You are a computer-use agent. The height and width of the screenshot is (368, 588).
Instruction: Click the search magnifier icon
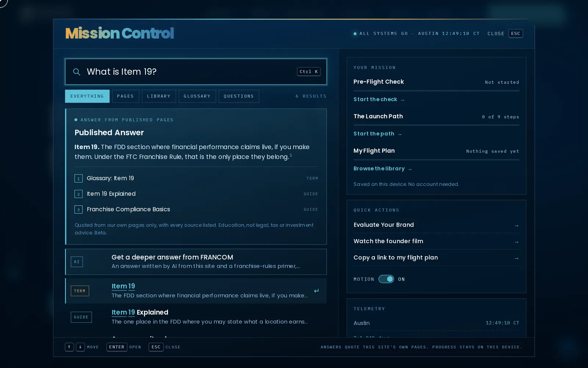(76, 72)
